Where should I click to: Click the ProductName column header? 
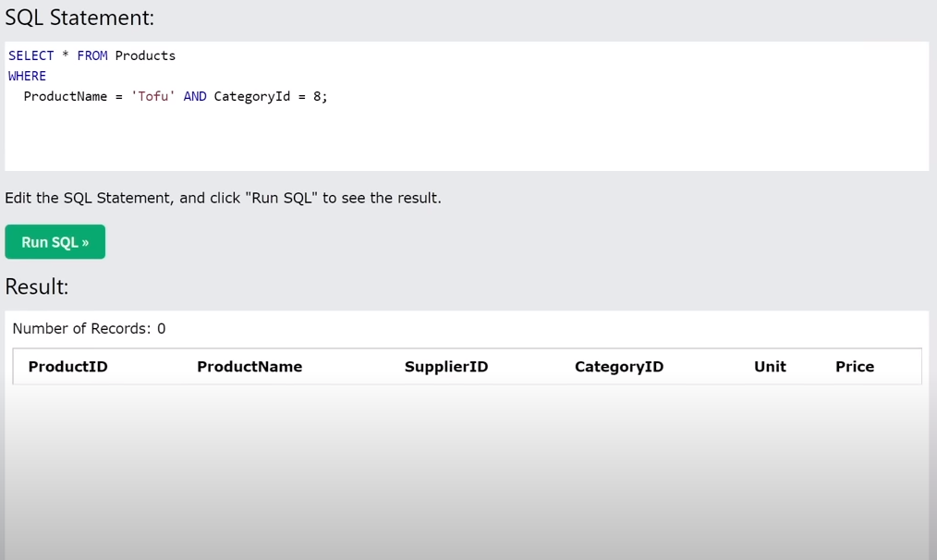249,366
